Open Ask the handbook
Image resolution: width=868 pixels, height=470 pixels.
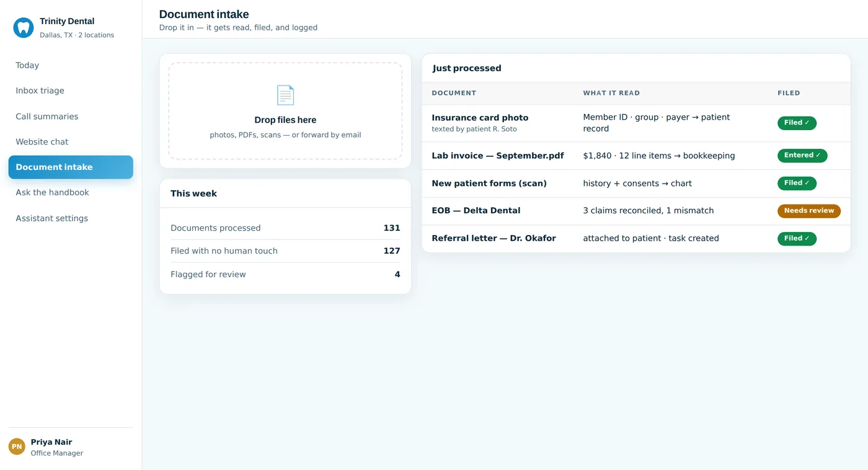pos(71,193)
